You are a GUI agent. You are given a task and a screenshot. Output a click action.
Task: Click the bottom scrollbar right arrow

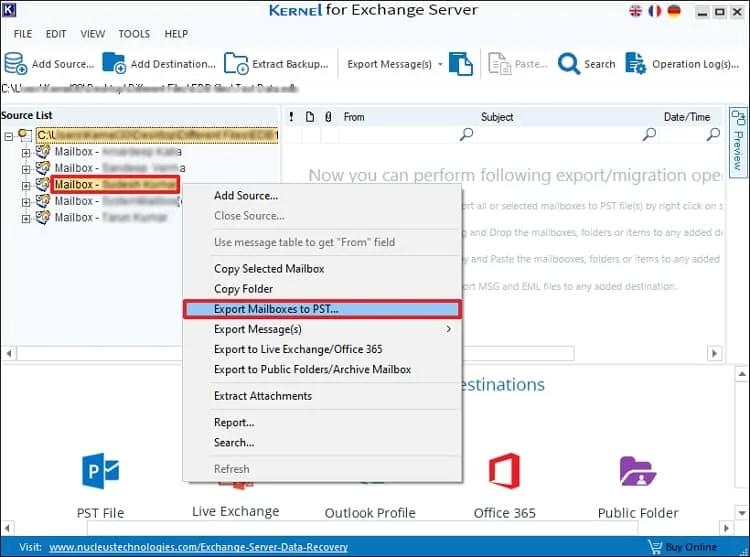coord(726,528)
